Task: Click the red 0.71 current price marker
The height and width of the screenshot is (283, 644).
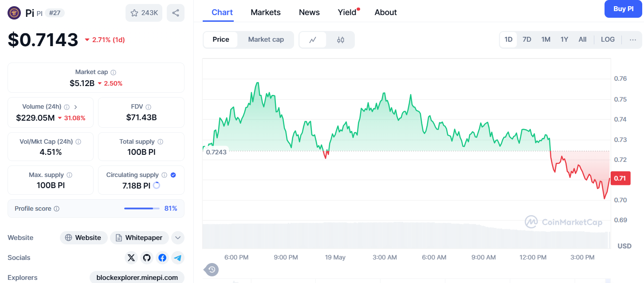Action: pos(620,178)
